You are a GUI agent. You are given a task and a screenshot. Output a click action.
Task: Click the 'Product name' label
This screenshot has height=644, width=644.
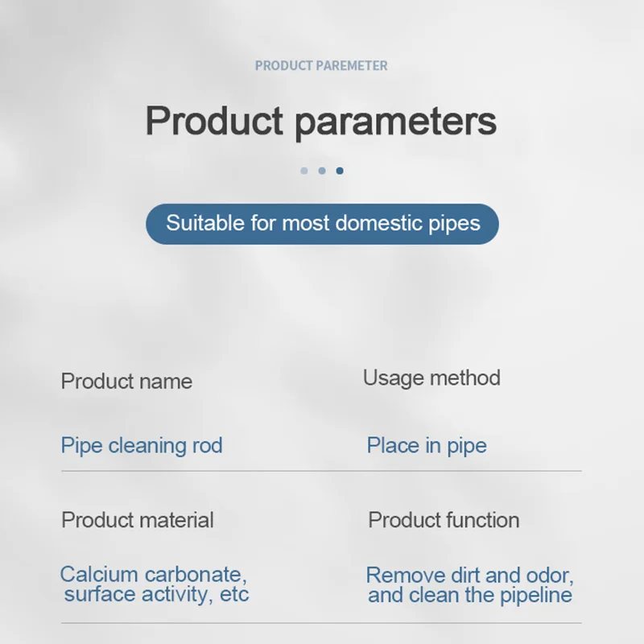click(x=126, y=382)
